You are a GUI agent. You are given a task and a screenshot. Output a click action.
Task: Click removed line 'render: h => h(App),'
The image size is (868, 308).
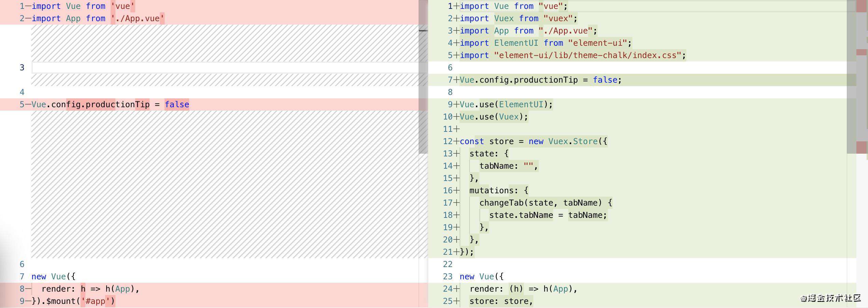point(90,289)
